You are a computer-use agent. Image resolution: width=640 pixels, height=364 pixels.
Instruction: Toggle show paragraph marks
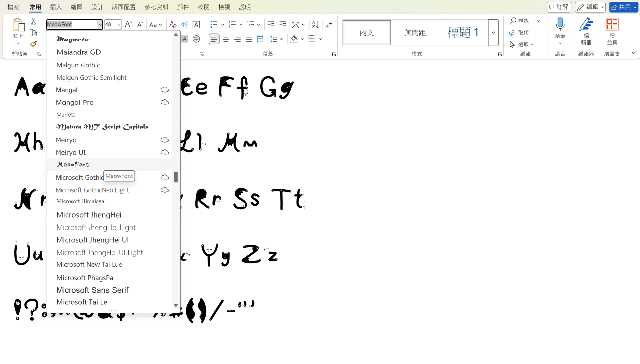(x=329, y=24)
